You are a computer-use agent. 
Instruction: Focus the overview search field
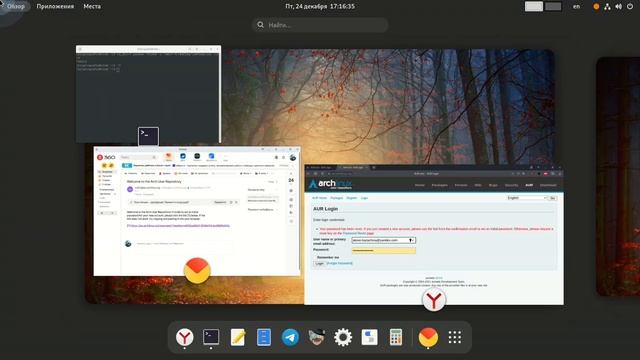(320, 25)
